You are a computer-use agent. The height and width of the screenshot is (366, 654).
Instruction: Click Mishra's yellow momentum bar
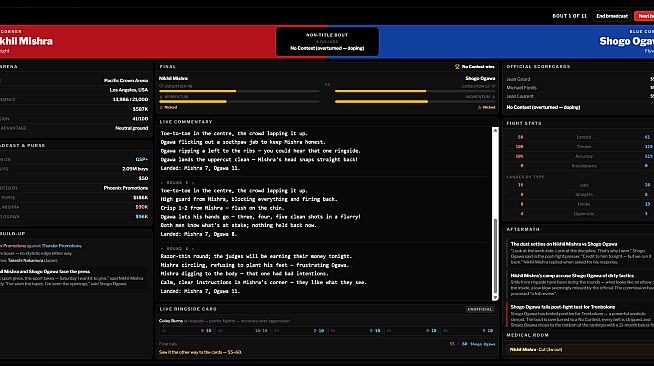(193, 101)
